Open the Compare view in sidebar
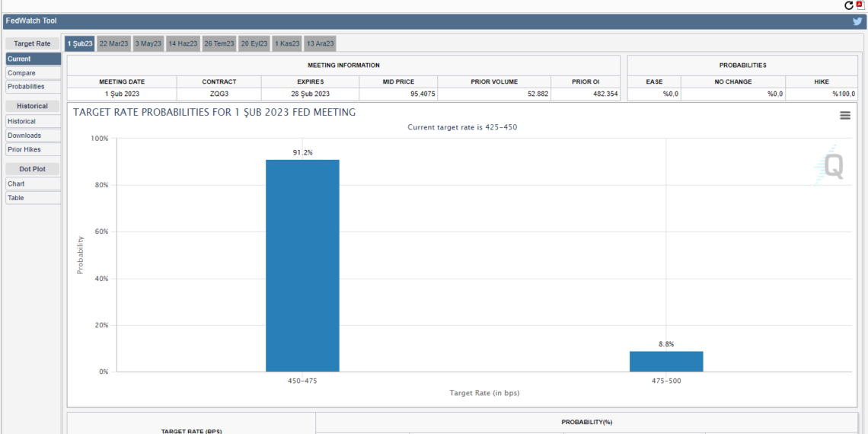This screenshot has width=868, height=434. [x=34, y=73]
